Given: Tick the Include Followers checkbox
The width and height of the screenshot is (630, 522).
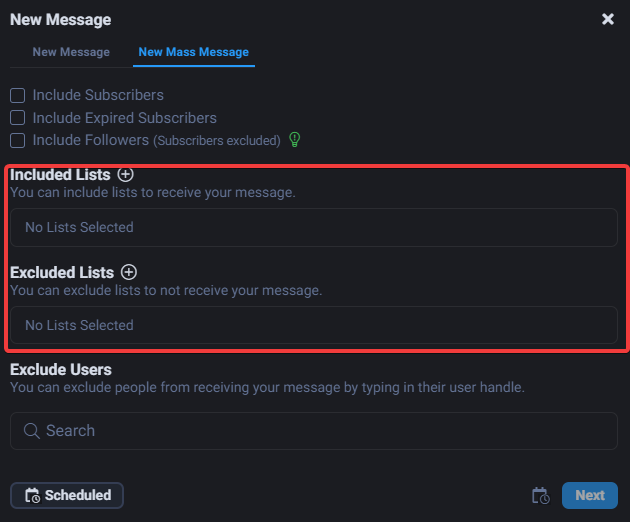Looking at the screenshot, I should tap(18, 140).
